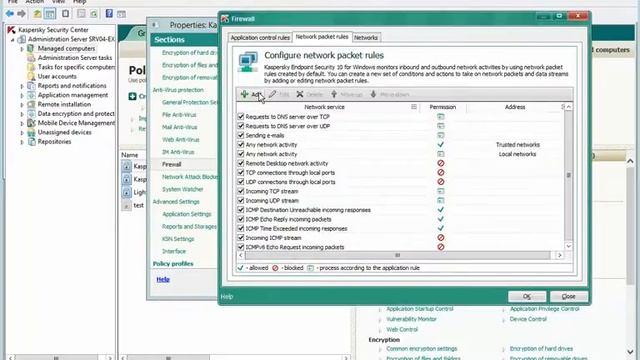Open Network Attack Blocker section
Screen dimensions: 640x360
(x=190, y=177)
